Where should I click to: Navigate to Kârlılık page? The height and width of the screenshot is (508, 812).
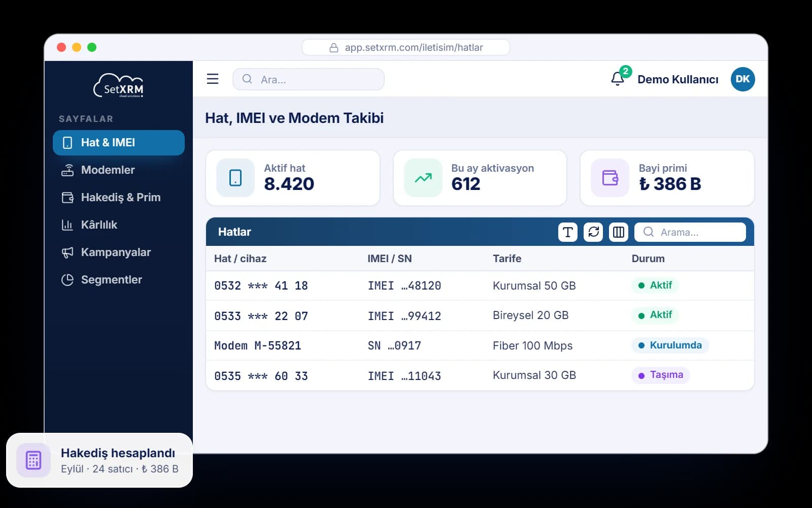119,225
